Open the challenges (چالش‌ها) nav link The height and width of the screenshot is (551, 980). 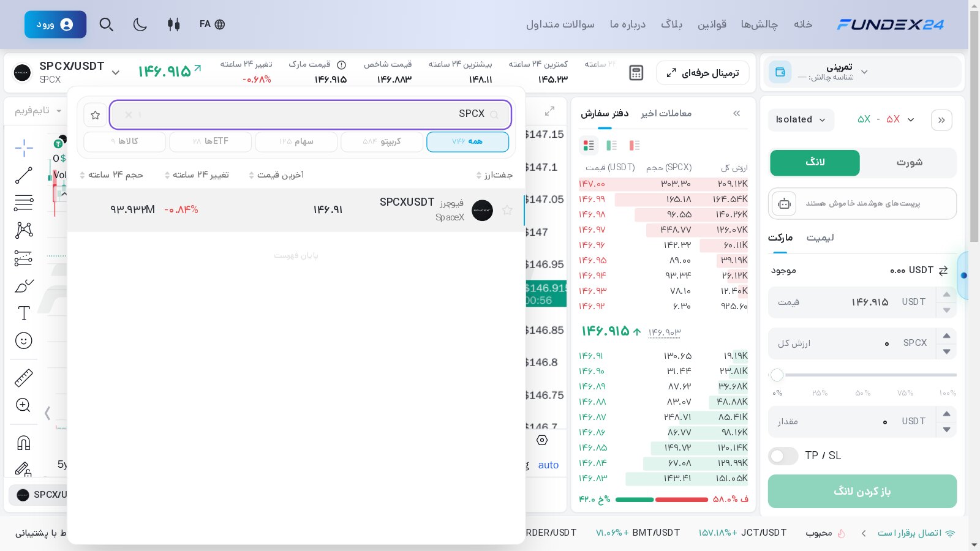(x=759, y=24)
